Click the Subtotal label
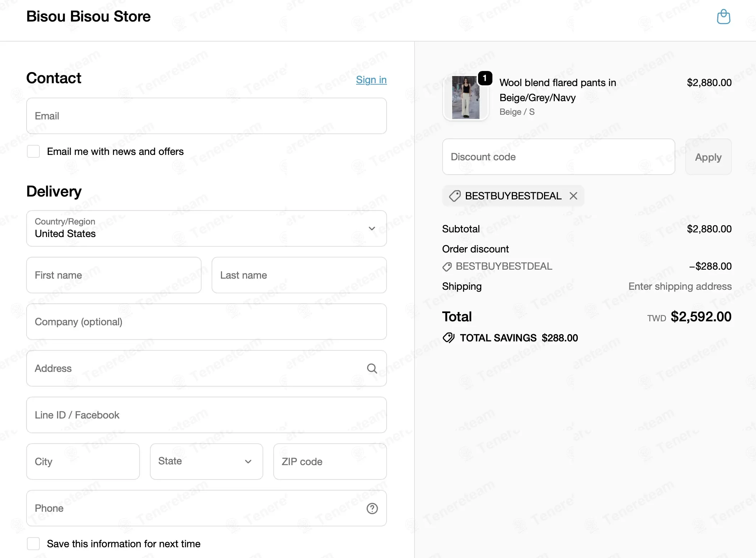Screen dimensions: 756x558 [x=461, y=229]
